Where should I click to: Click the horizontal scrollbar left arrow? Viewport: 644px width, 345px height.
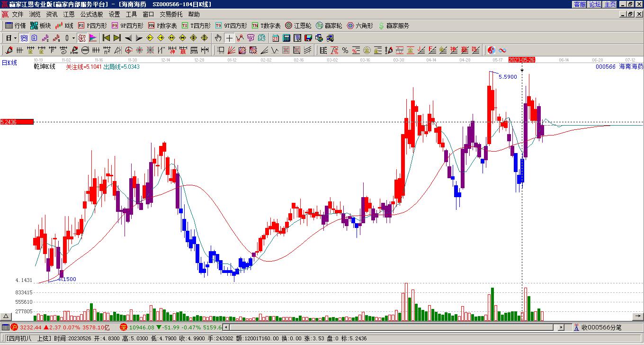click(226, 327)
